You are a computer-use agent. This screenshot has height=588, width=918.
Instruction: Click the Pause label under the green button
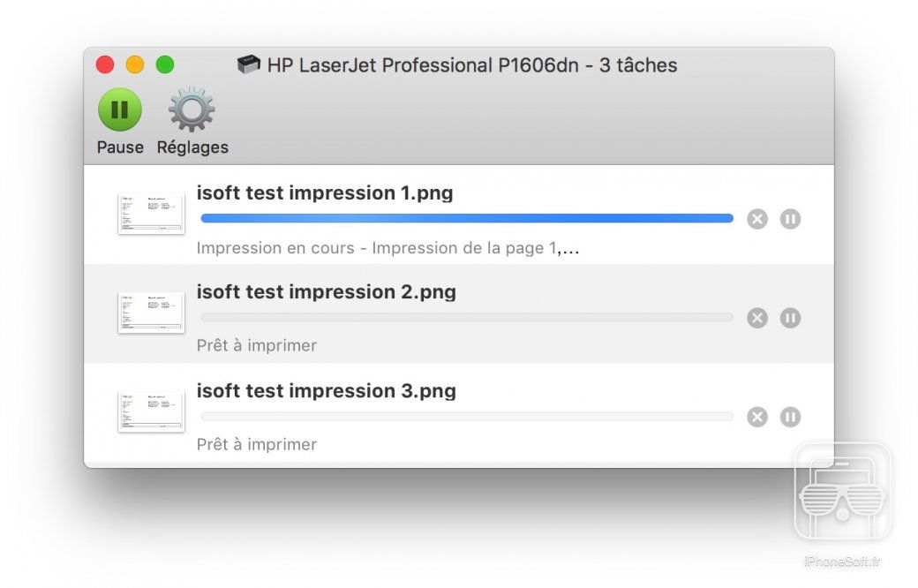pyautogui.click(x=120, y=147)
